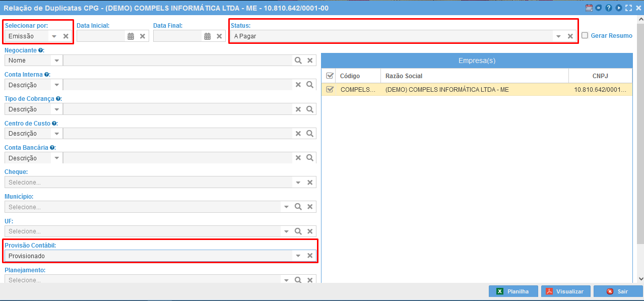Open the Status A Pagar dropdown

[x=558, y=36]
